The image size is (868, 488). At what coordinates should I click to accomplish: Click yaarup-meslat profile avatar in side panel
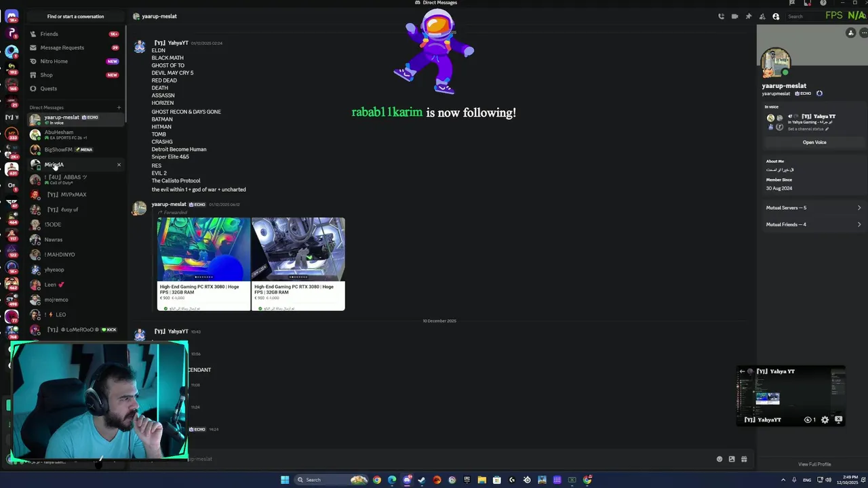(x=776, y=63)
